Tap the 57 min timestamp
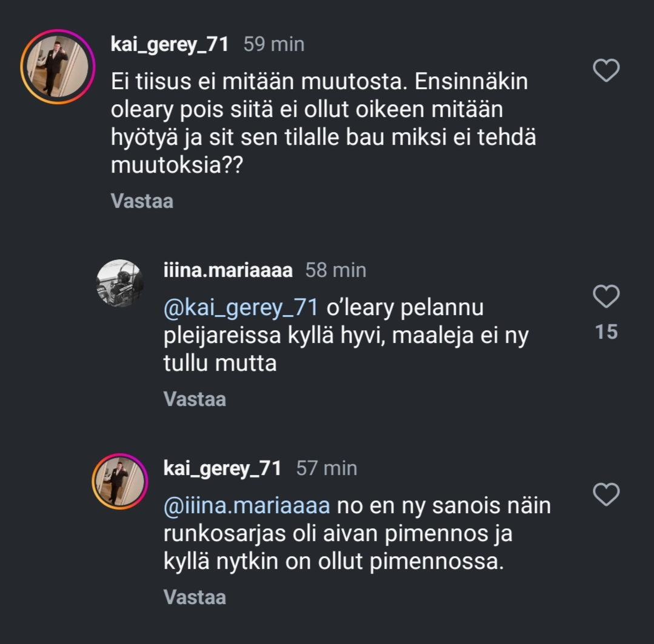The image size is (654, 644). click(x=327, y=468)
